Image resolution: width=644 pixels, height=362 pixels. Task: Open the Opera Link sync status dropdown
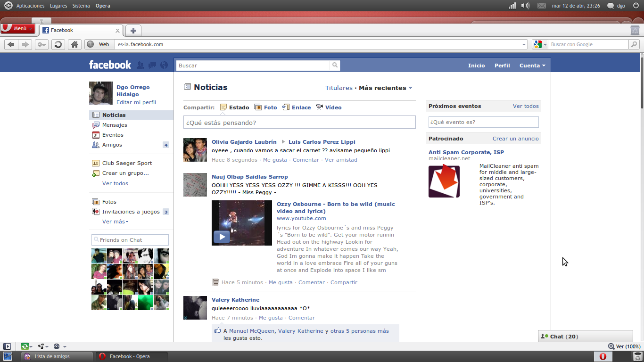(26, 346)
